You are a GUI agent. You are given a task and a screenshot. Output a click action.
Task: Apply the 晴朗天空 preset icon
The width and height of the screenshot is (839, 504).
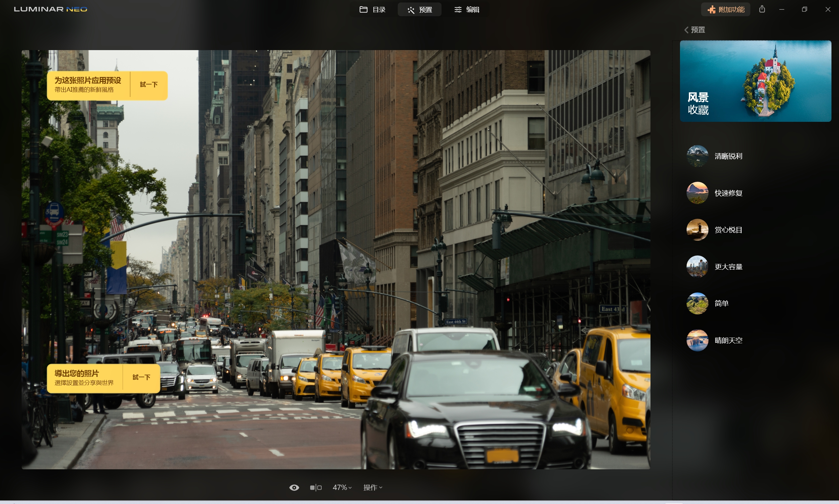pos(697,340)
